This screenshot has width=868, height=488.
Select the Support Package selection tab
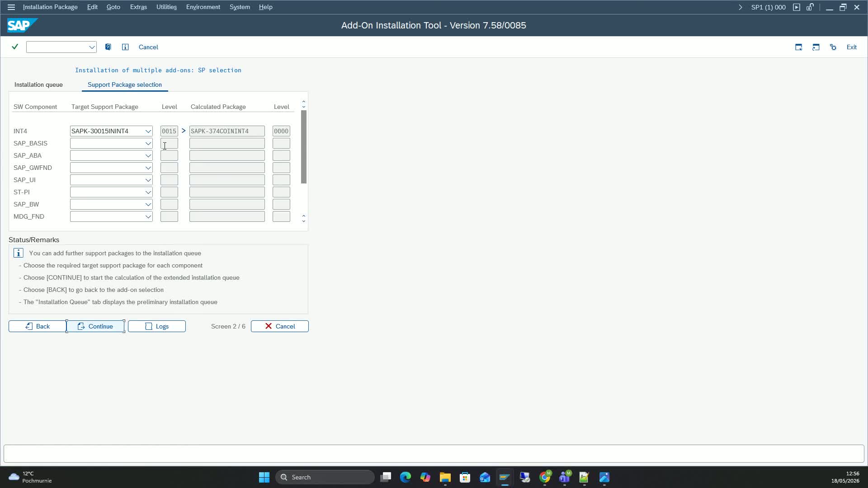(125, 84)
